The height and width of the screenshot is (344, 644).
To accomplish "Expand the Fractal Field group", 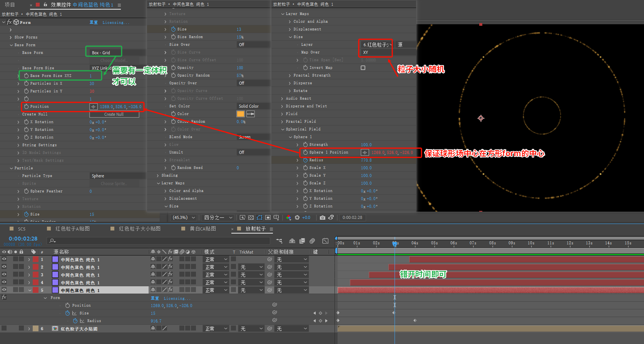I will click(282, 122).
